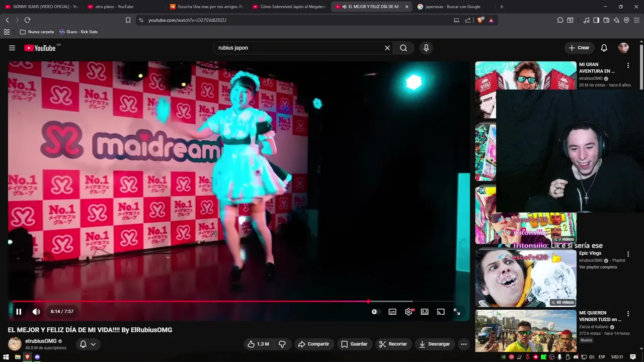Viewport: 644px width, 362px height.
Task: Go to YouTube home via logo
Action: click(40, 48)
